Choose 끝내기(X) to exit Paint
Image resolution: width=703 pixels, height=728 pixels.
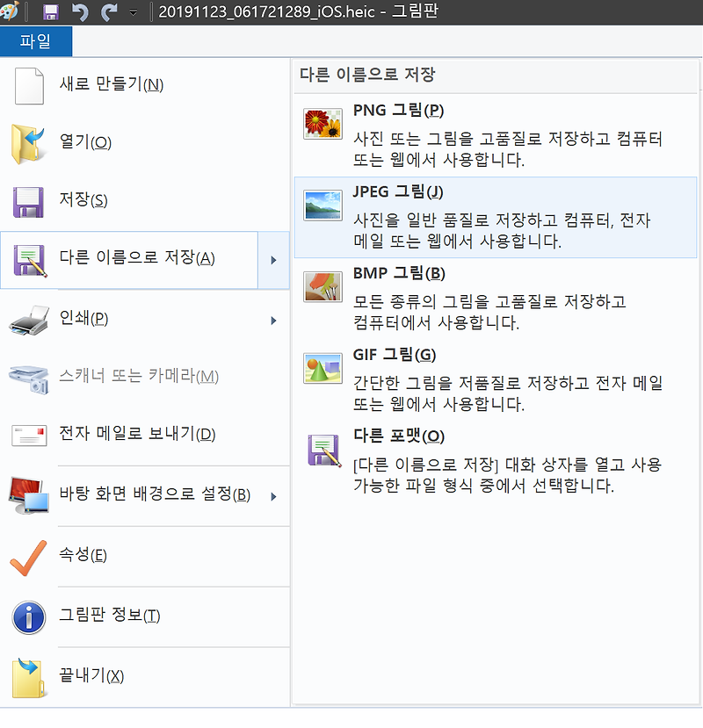[x=145, y=676]
